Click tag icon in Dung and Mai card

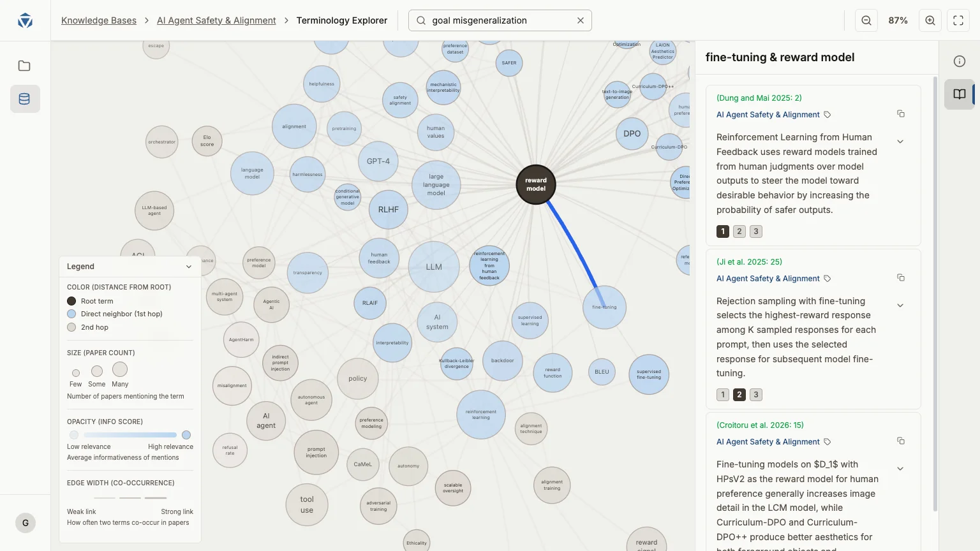(828, 115)
